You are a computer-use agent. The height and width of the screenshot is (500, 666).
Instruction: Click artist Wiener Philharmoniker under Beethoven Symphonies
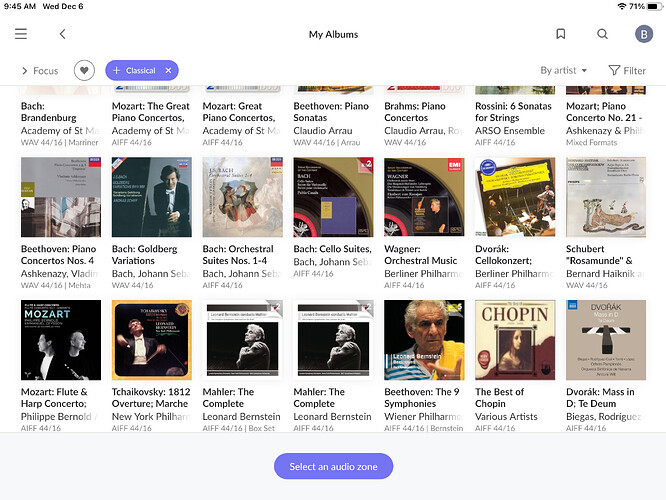coord(423,417)
